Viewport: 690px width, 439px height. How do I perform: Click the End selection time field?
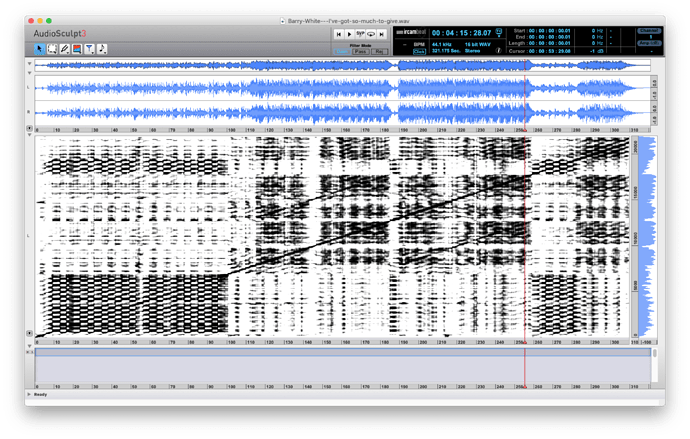tap(549, 37)
